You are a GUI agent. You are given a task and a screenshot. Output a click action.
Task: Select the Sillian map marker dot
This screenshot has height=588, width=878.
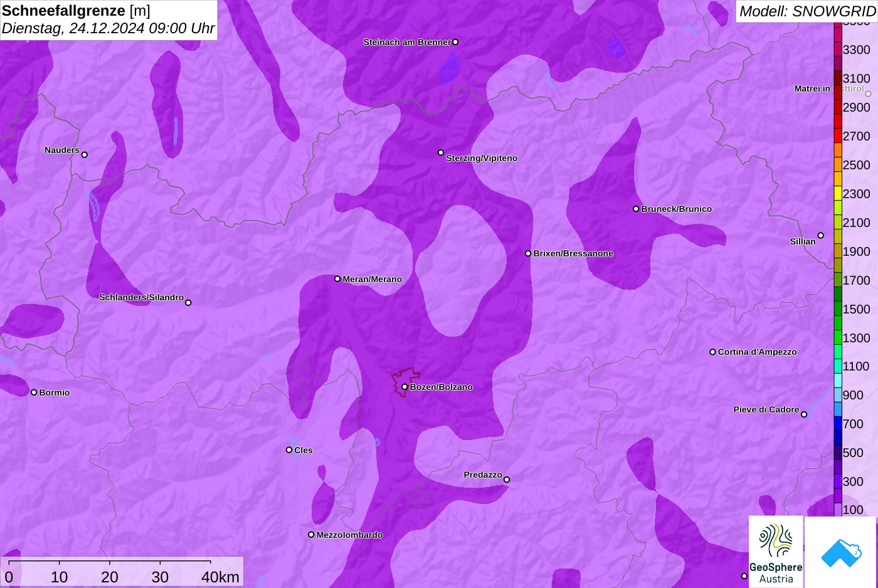click(x=821, y=236)
